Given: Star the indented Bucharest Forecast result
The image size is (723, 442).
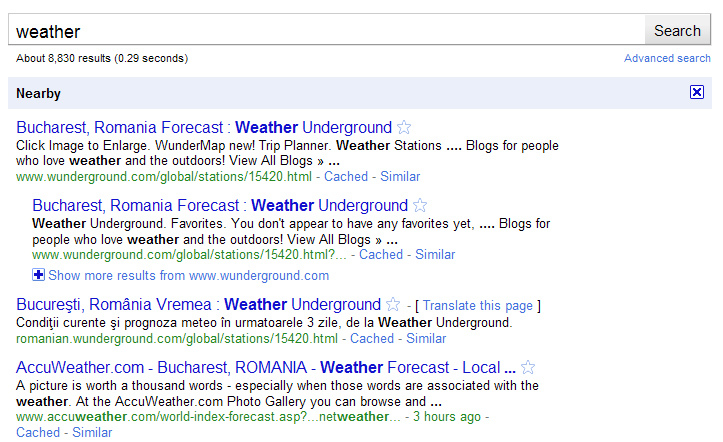Looking at the screenshot, I should (x=420, y=205).
